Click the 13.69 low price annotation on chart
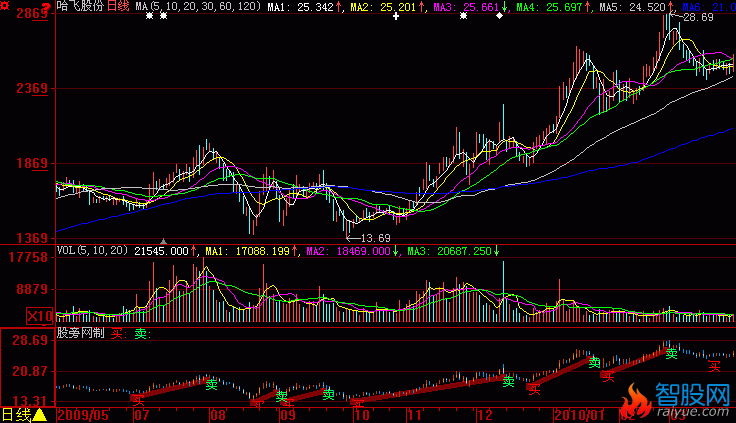 [x=375, y=238]
